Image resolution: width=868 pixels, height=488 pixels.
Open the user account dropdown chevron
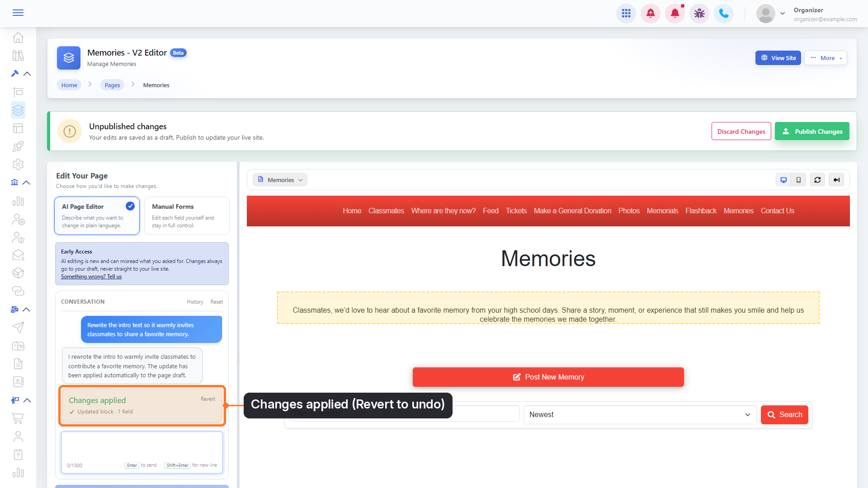pos(783,14)
